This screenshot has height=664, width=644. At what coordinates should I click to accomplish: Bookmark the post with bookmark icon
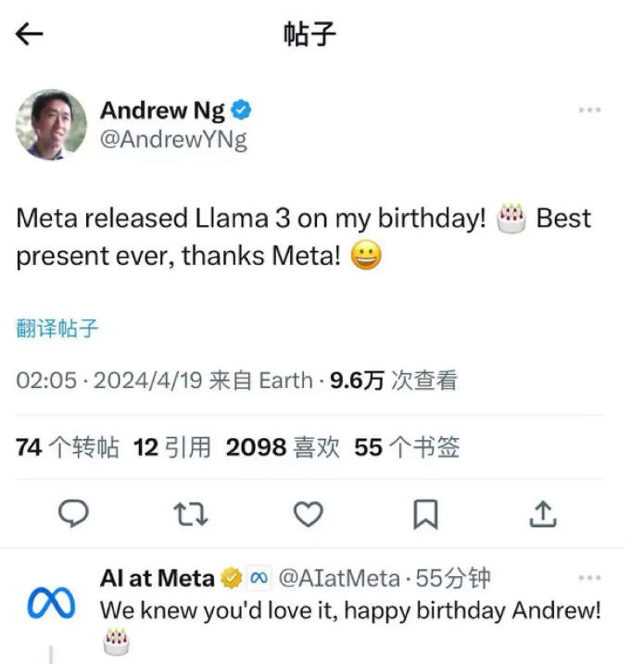(425, 515)
